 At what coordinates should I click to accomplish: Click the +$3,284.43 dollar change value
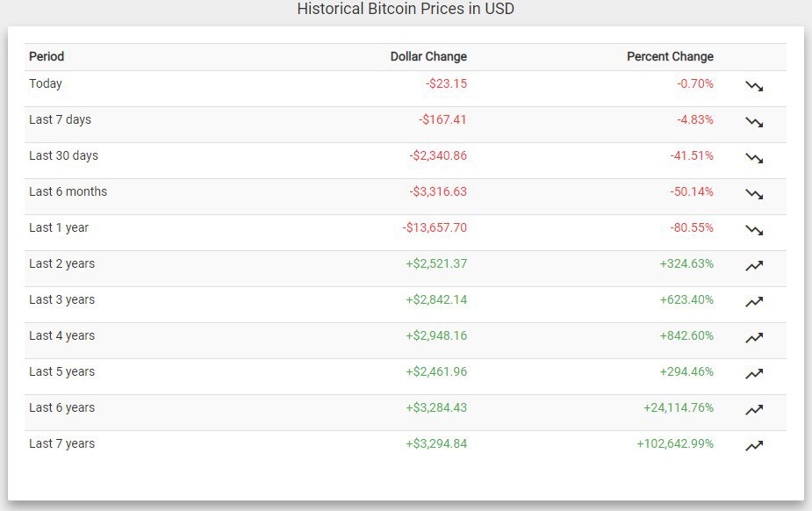[436, 407]
